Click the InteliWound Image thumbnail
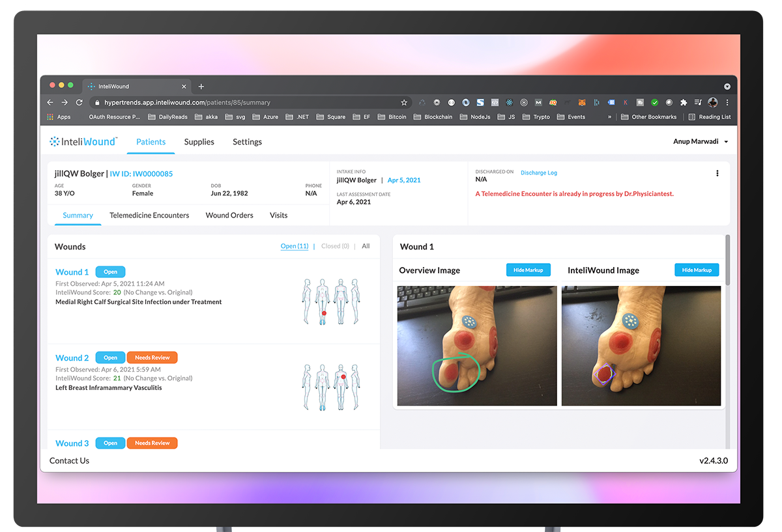 point(641,346)
